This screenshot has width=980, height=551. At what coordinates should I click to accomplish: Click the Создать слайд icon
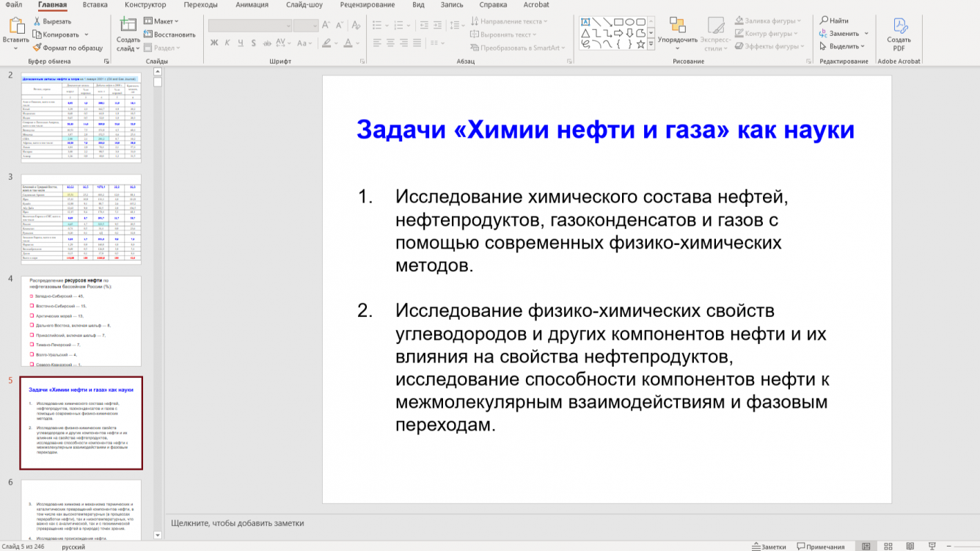click(128, 26)
